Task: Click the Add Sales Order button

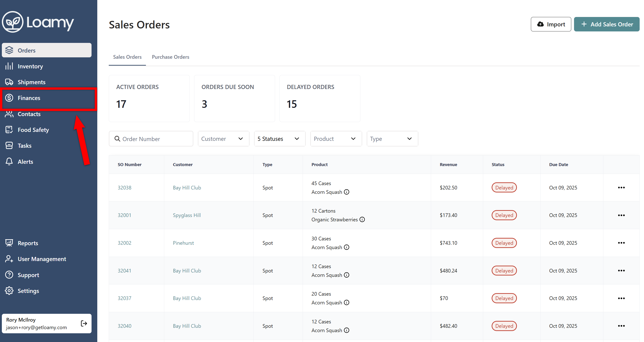Action: [607, 24]
